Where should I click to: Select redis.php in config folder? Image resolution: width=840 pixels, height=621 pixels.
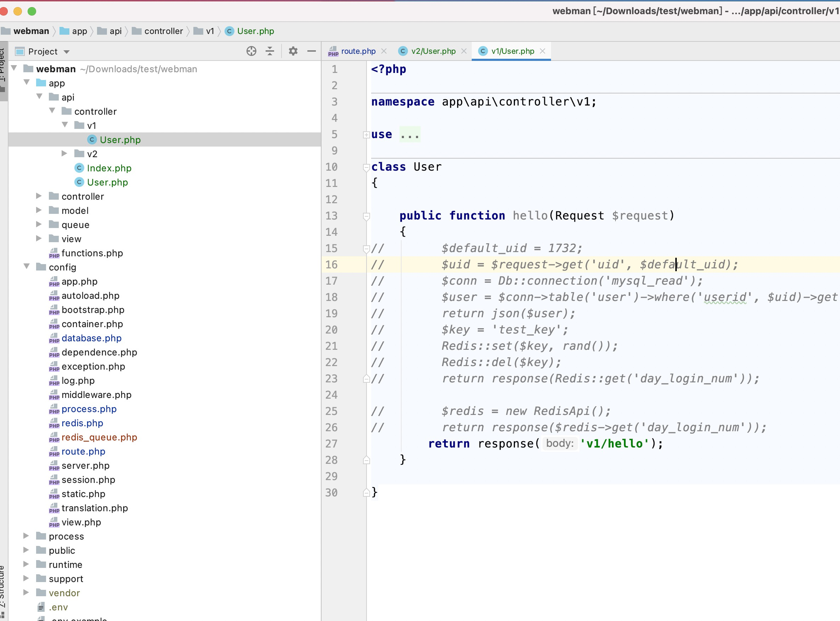pyautogui.click(x=82, y=423)
